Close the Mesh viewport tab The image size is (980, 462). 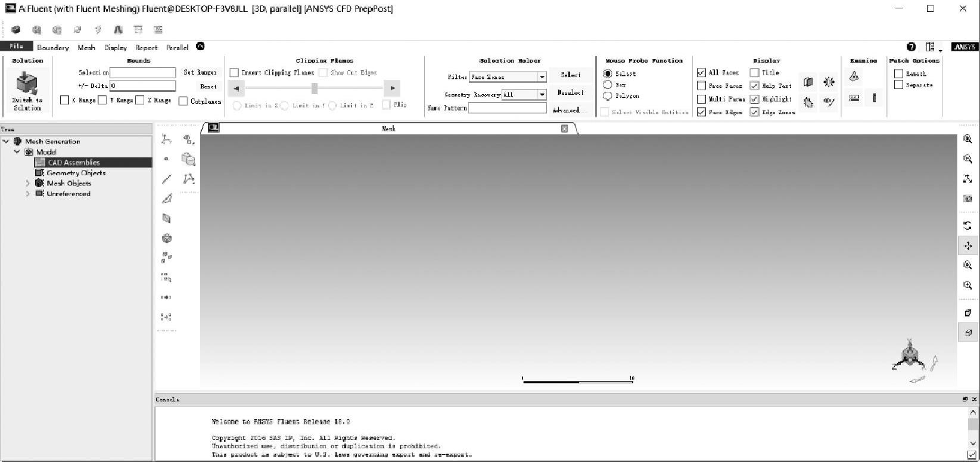point(565,128)
